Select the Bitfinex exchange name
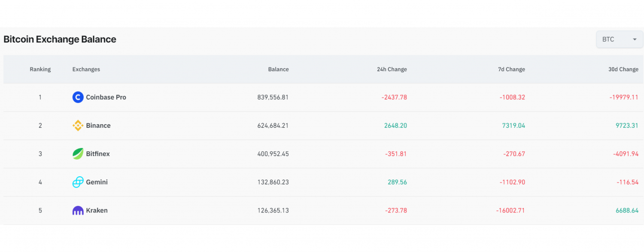The image size is (644, 252). pos(98,154)
